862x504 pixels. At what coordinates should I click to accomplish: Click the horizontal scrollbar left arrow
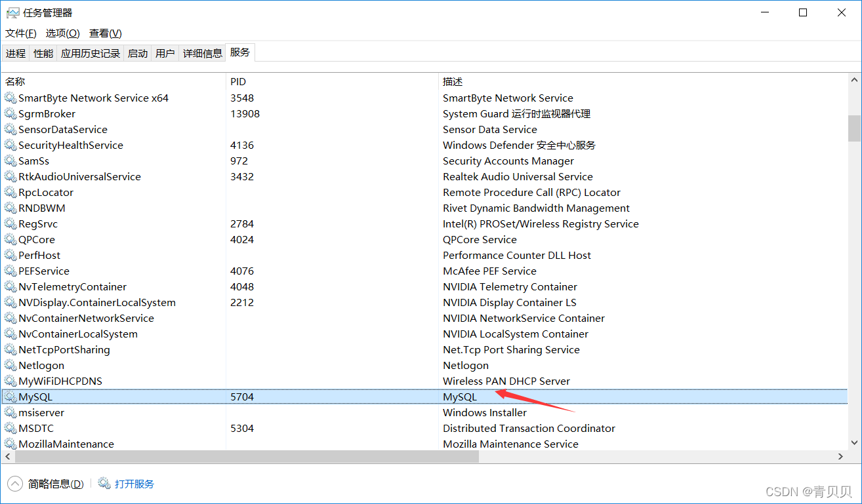tap(7, 456)
